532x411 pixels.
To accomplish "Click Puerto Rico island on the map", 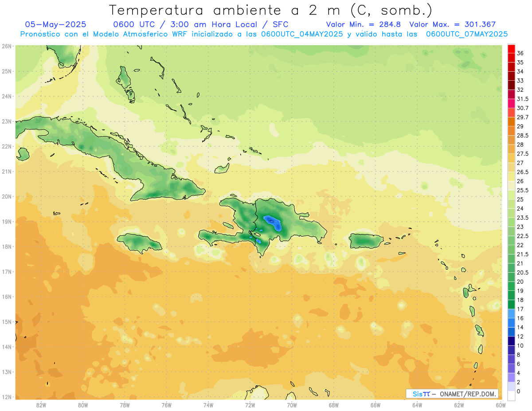I will click(365, 241).
